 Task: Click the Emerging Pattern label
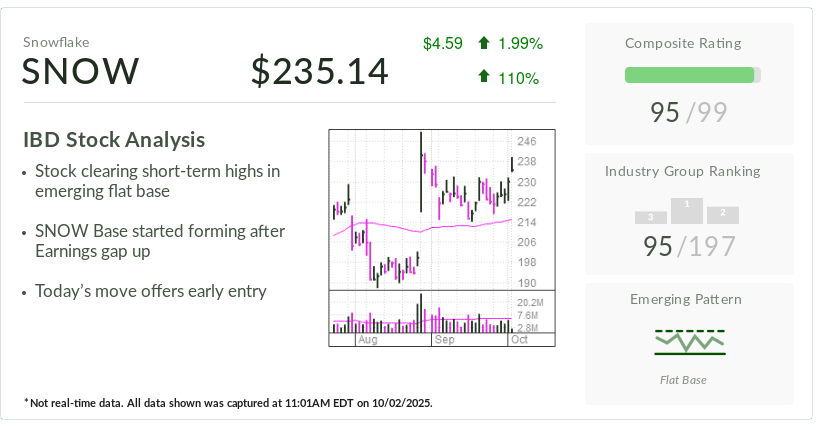click(x=689, y=299)
